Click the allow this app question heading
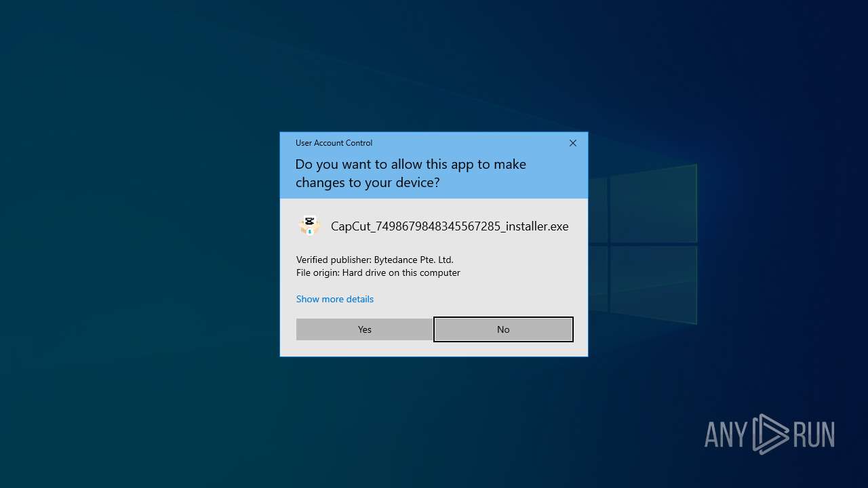This screenshot has width=868, height=488. [410, 174]
